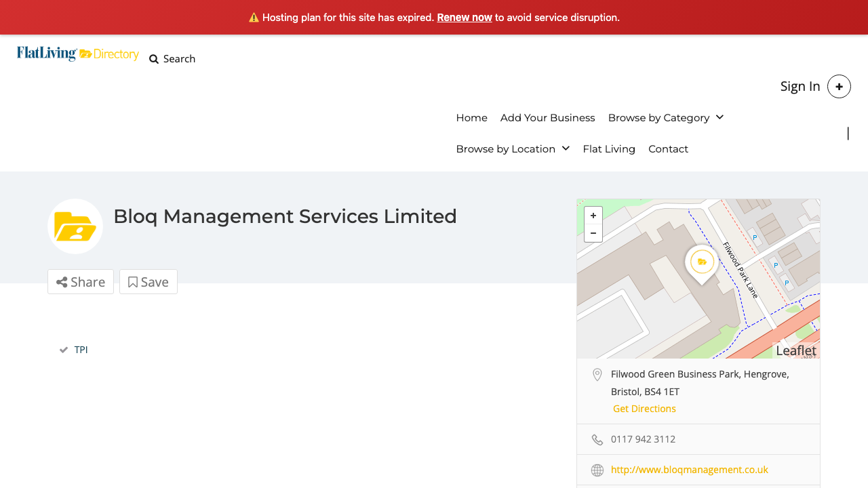
Task: Expand the Browse by Category dropdown
Action: [x=658, y=117]
